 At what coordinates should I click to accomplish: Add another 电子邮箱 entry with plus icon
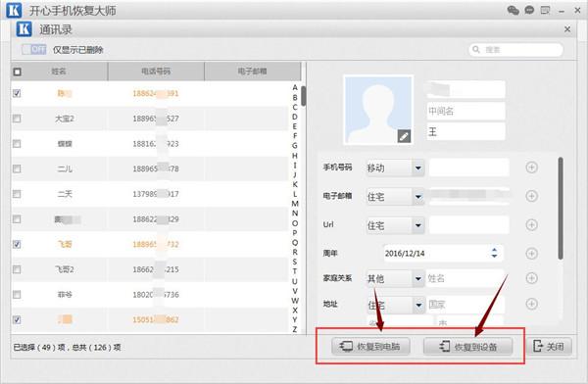click(x=531, y=196)
